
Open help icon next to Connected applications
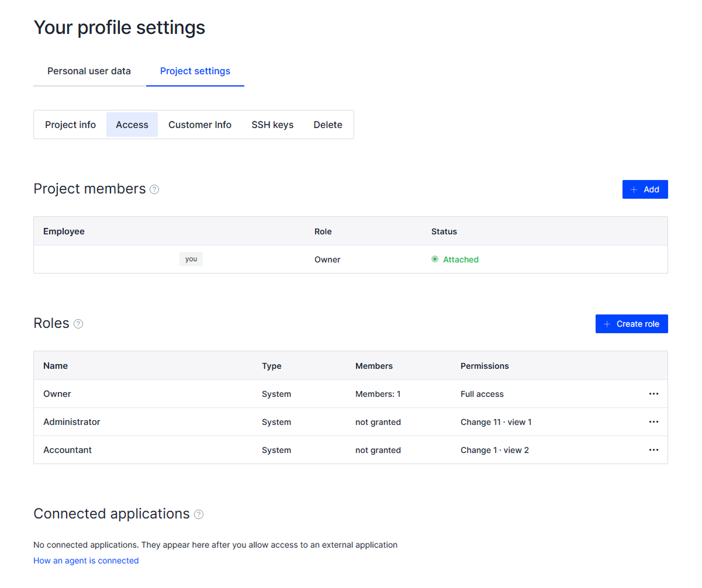pos(199,514)
